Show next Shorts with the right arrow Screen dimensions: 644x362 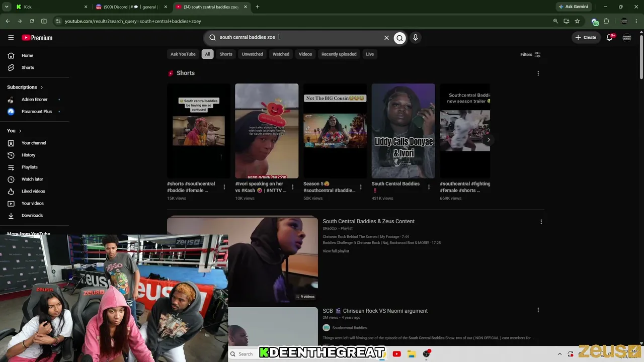pyautogui.click(x=488, y=140)
